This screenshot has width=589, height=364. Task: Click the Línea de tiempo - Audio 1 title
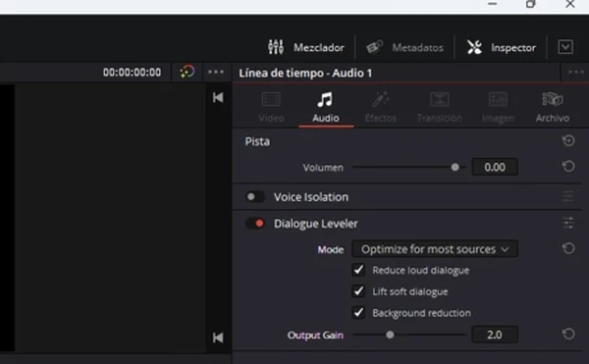[305, 73]
